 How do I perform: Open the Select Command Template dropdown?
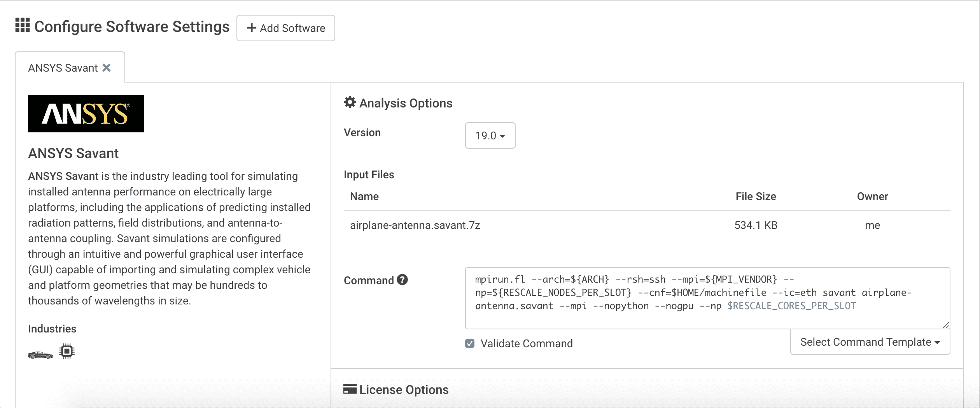coord(870,342)
